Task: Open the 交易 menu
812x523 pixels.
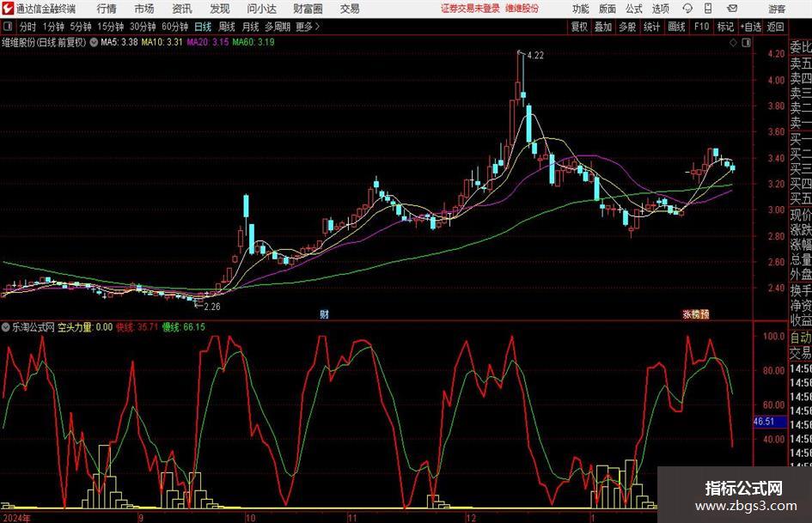Action: (x=350, y=9)
